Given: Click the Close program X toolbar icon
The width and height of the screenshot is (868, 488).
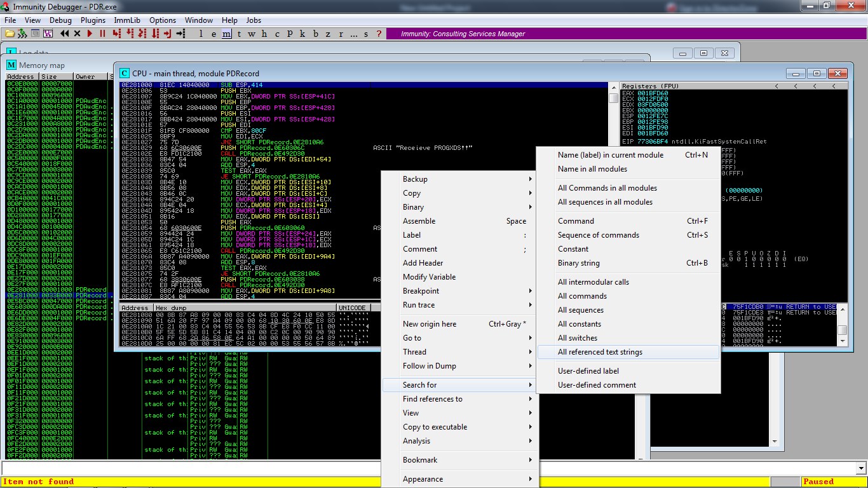Looking at the screenshot, I should [78, 34].
